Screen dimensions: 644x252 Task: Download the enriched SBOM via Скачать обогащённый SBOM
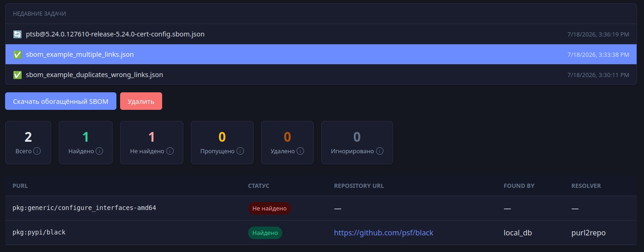pos(61,101)
